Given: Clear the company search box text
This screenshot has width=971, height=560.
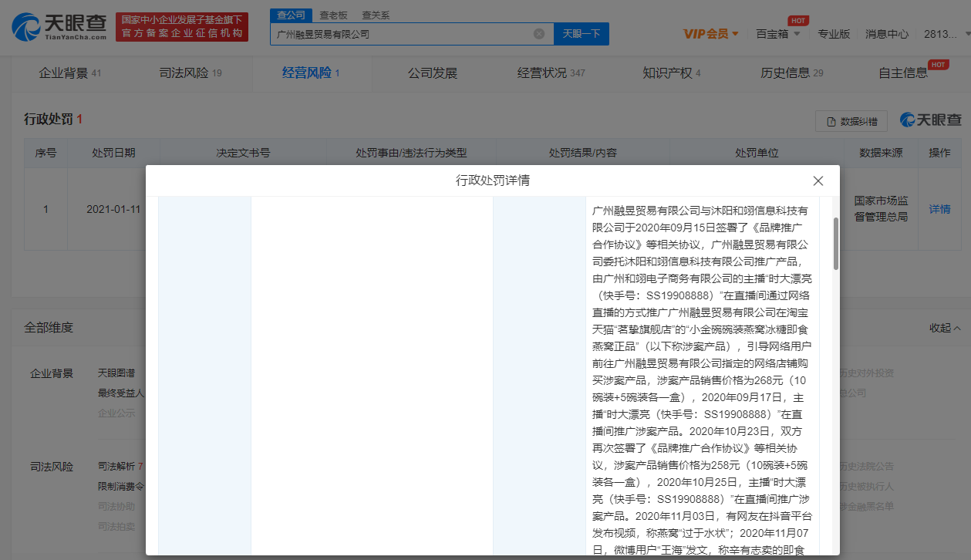Looking at the screenshot, I should (539, 34).
